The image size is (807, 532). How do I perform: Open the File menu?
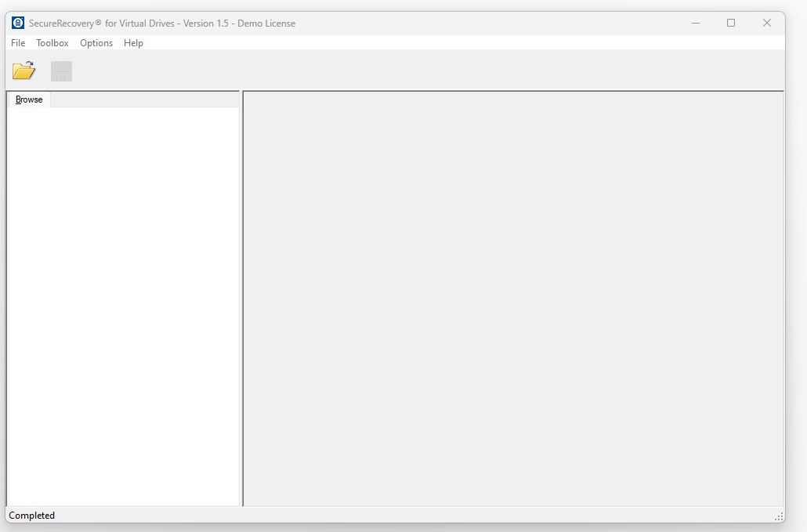[18, 43]
